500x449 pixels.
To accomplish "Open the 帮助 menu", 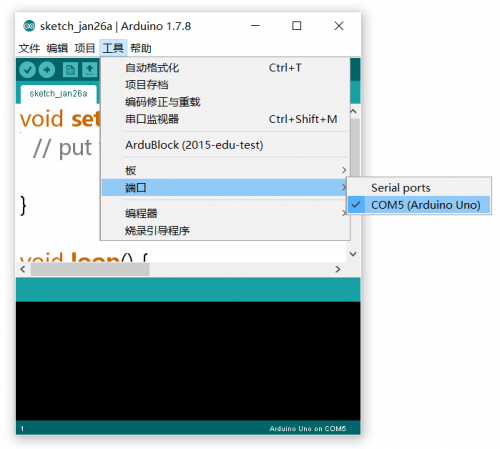I will click(141, 48).
